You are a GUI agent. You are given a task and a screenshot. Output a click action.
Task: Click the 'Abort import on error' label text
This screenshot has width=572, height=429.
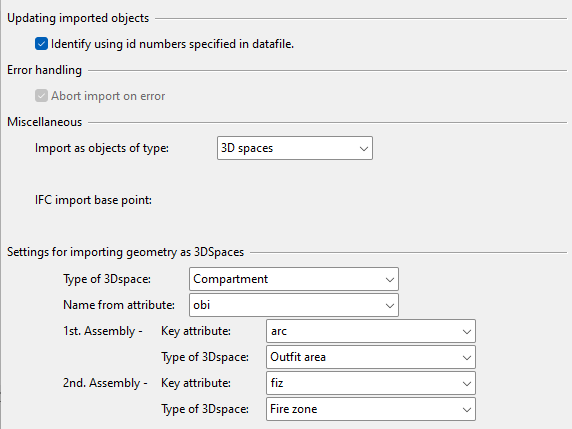[108, 96]
